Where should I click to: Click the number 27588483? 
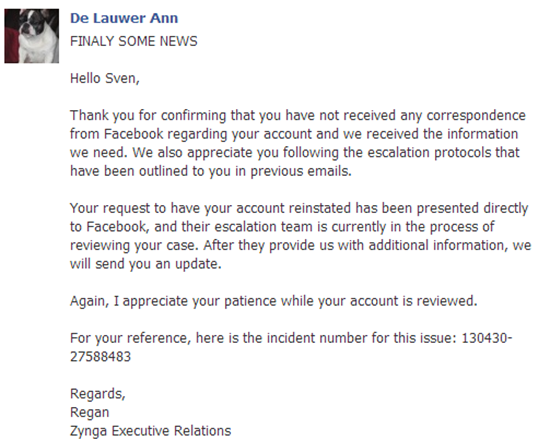100,357
